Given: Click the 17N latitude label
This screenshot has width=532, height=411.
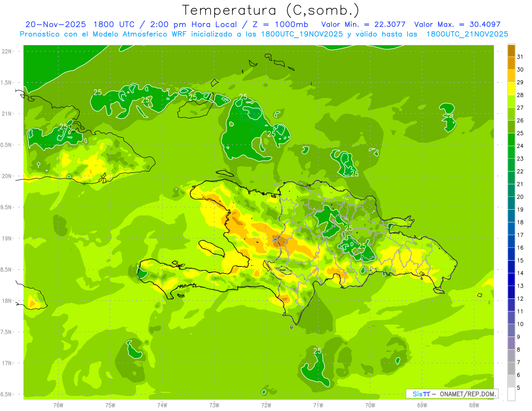Looking at the screenshot, I should tap(7, 363).
